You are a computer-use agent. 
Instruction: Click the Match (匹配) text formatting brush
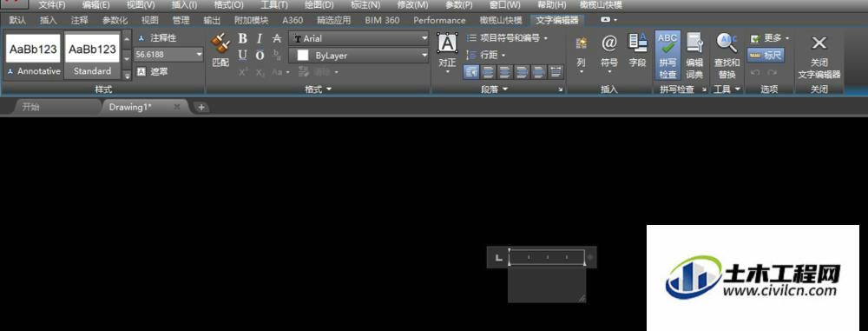(220, 50)
